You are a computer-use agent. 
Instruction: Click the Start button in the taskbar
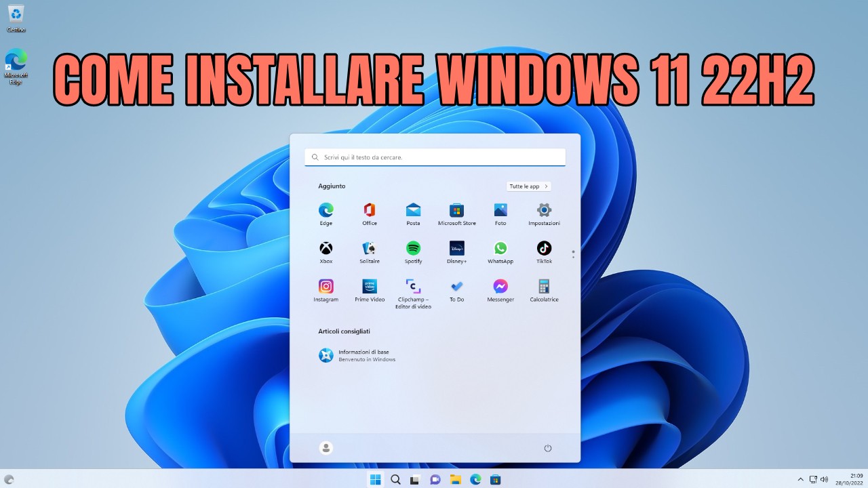pyautogui.click(x=375, y=479)
